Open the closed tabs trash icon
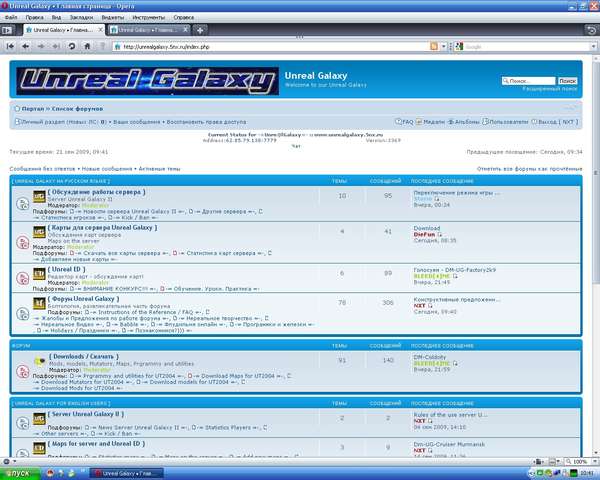Viewport: 600px width, 480px height. (x=592, y=30)
